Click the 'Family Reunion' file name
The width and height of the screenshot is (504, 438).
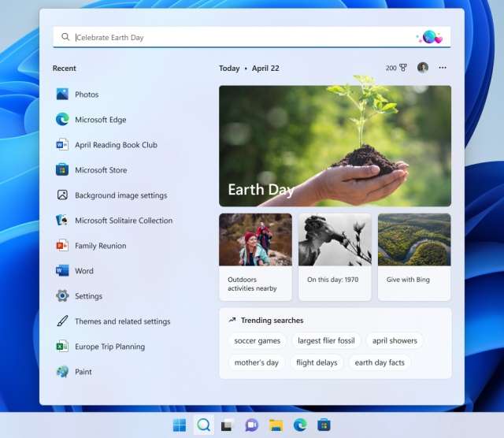point(101,246)
